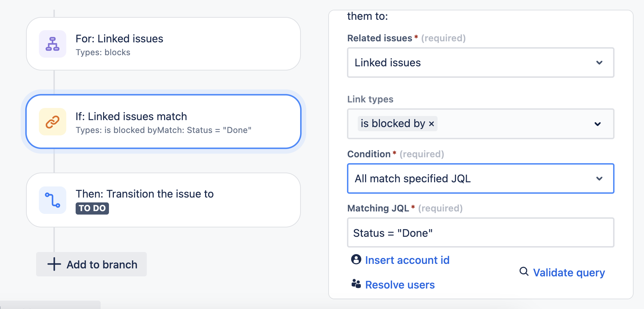Image resolution: width=644 pixels, height=309 pixels.
Task: Click the branching icon on the For block
Action: pyautogui.click(x=52, y=44)
